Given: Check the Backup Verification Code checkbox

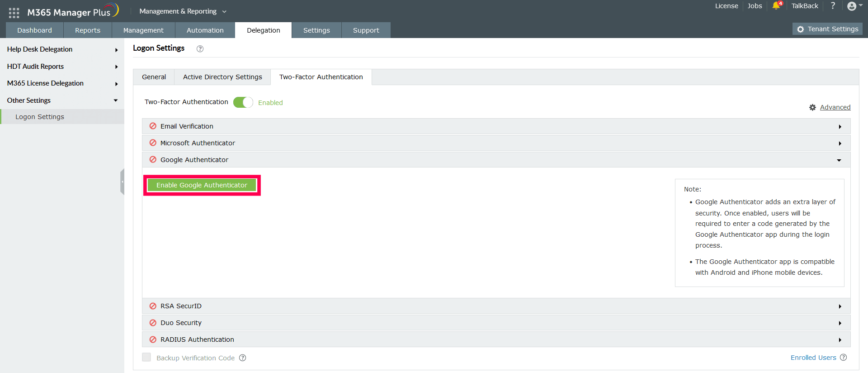Looking at the screenshot, I should [x=146, y=357].
